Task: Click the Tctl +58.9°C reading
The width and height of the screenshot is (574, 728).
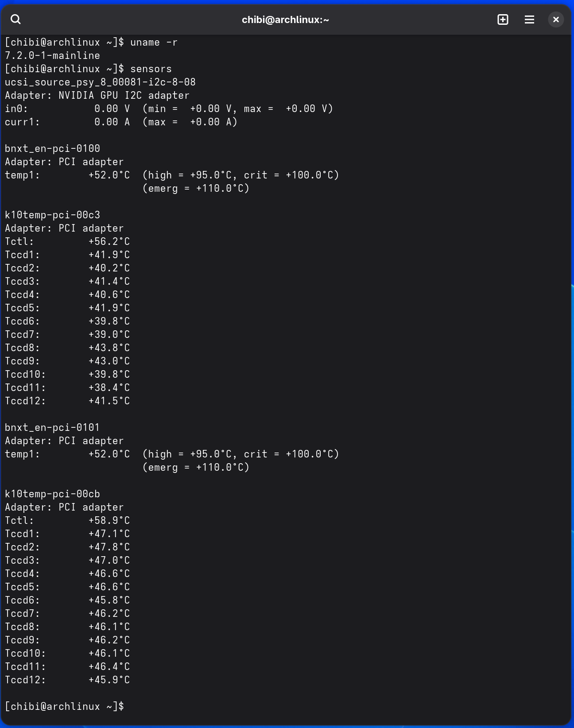Action: point(67,521)
